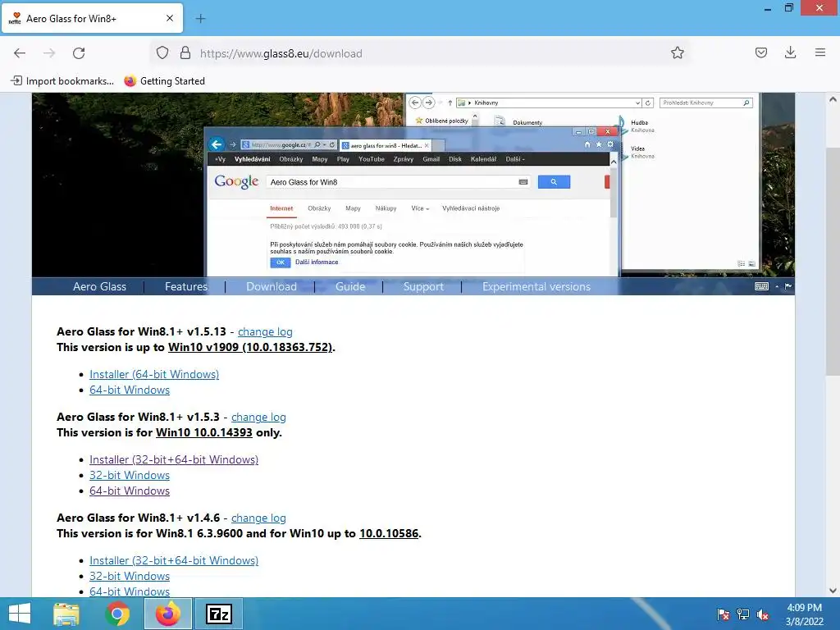Open the Support menu item

click(423, 286)
